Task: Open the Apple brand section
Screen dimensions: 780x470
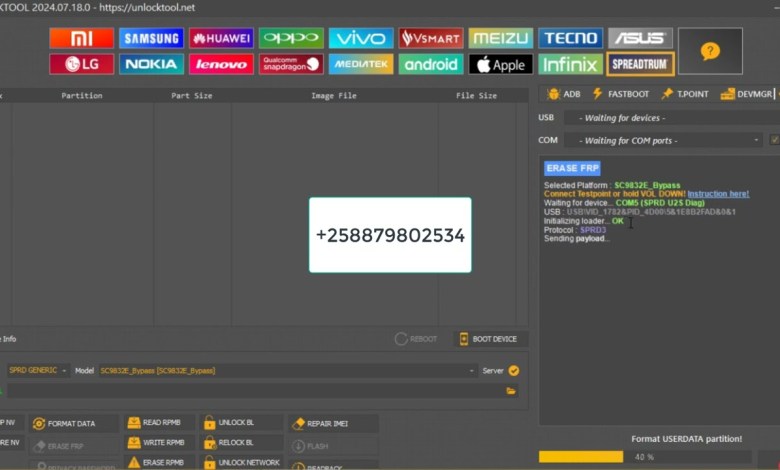Action: click(501, 64)
